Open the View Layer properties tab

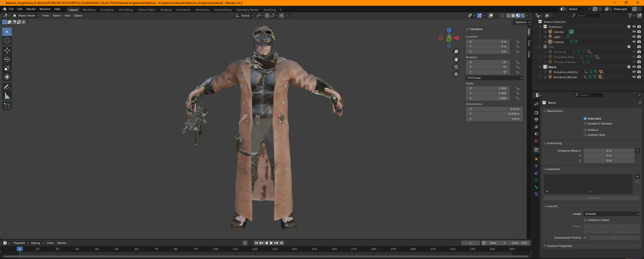tap(536, 127)
